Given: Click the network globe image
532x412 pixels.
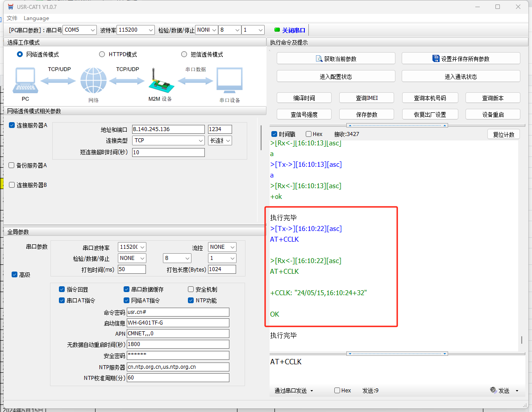Looking at the screenshot, I should point(93,81).
